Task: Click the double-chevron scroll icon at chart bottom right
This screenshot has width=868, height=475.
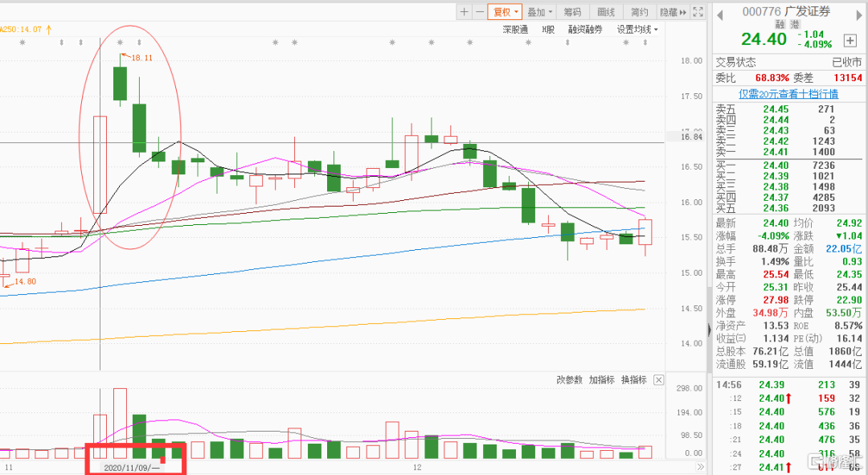Action: [x=700, y=466]
